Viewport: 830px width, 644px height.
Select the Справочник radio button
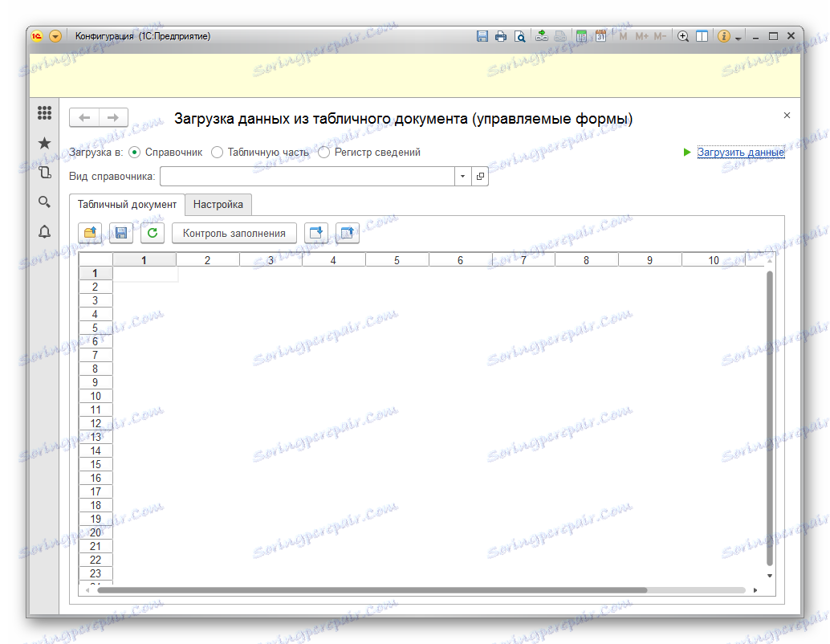tap(134, 153)
